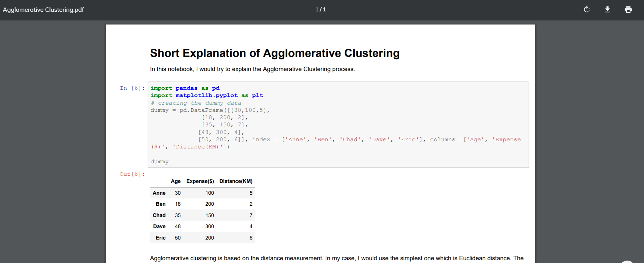Click the Agglomerative Clustering.pdf file title

click(43, 10)
